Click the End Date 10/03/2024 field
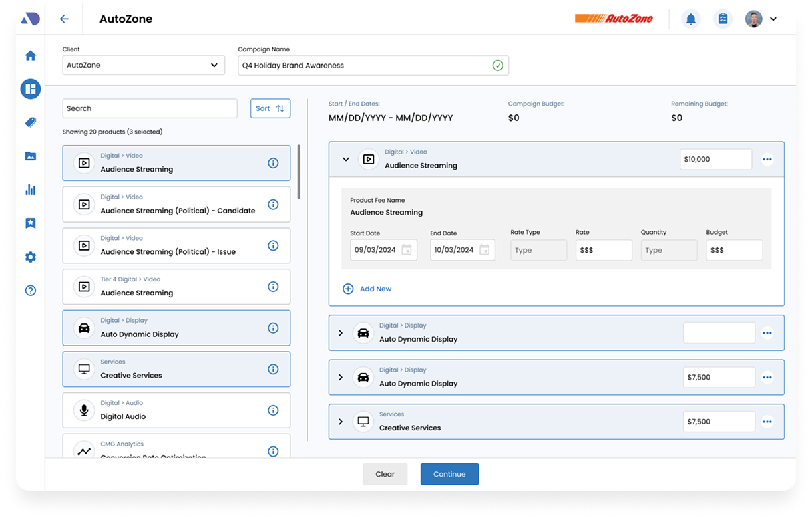This screenshot has height=520, width=812. (x=463, y=250)
